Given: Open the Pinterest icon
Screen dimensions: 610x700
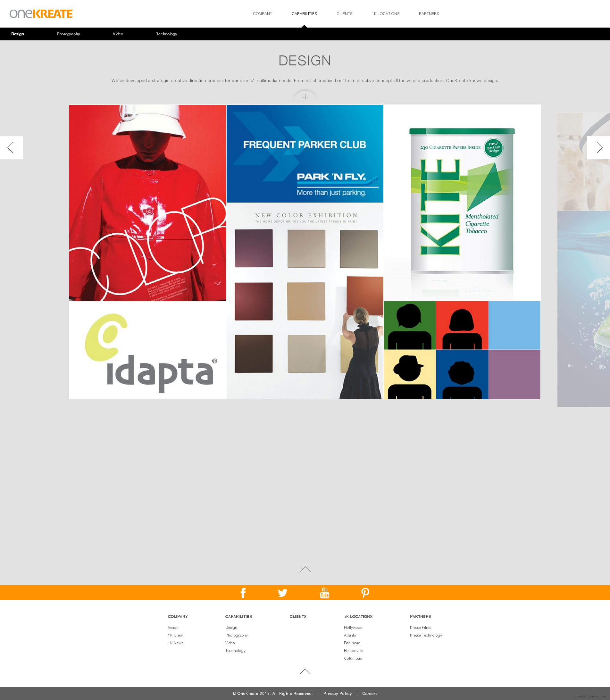Looking at the screenshot, I should (x=365, y=593).
